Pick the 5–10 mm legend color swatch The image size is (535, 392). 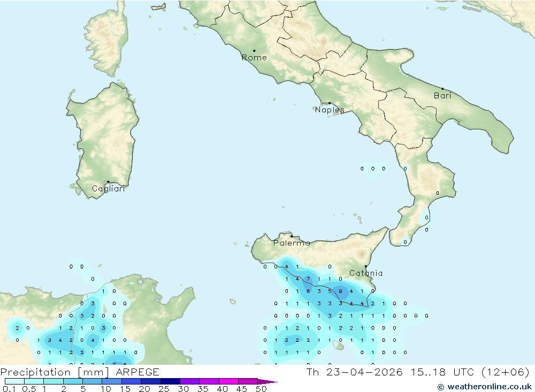(x=93, y=381)
